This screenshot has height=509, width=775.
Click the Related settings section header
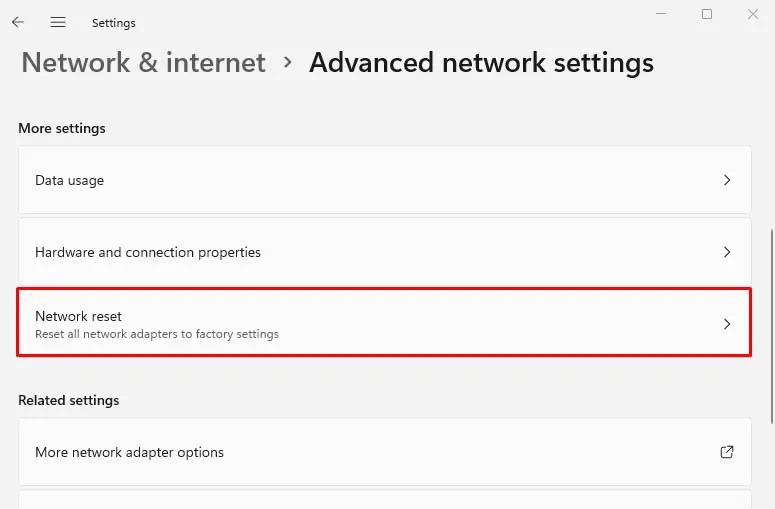tap(68, 400)
